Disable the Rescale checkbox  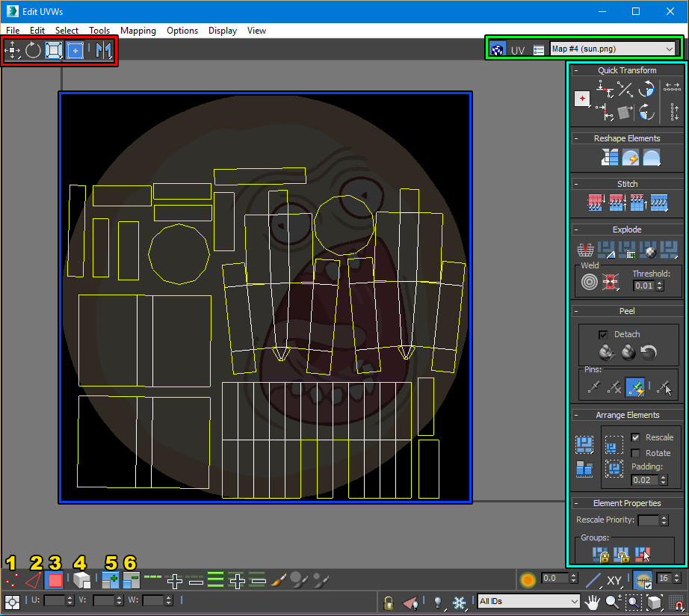tap(635, 437)
